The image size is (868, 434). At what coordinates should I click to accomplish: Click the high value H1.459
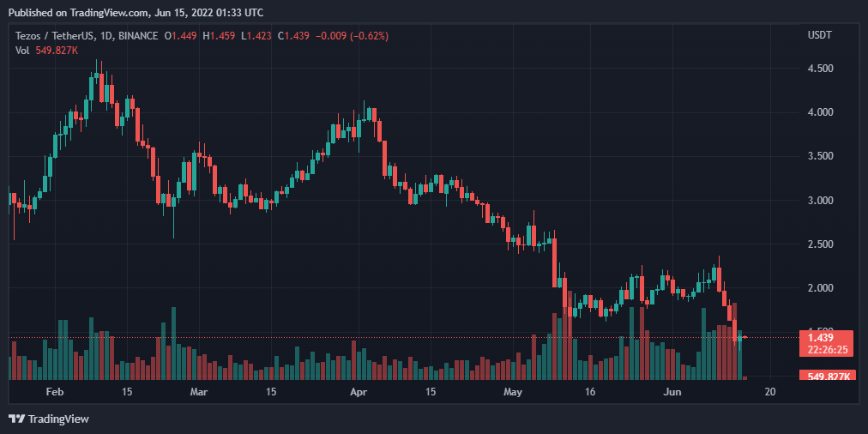220,36
